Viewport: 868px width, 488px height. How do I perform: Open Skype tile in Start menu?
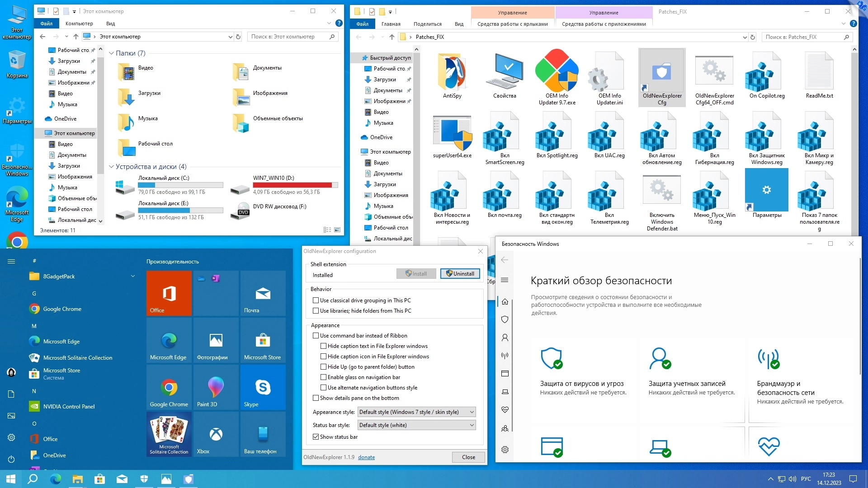(263, 387)
